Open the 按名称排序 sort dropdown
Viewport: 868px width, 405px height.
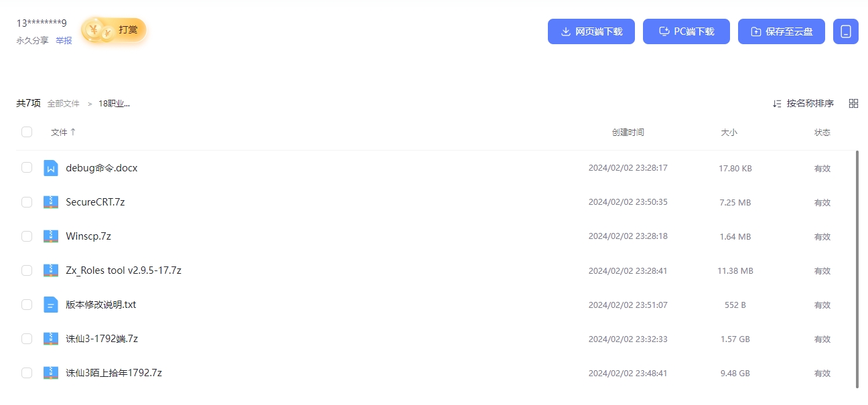[803, 103]
